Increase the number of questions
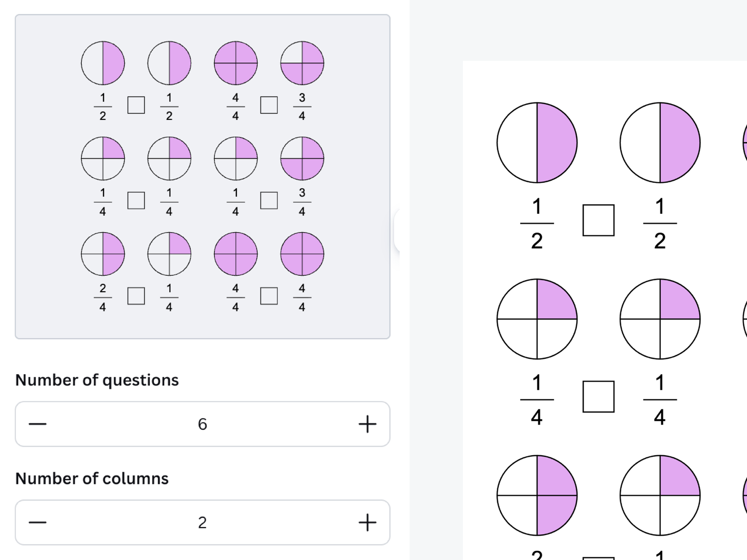Image resolution: width=747 pixels, height=560 pixels. click(x=367, y=424)
